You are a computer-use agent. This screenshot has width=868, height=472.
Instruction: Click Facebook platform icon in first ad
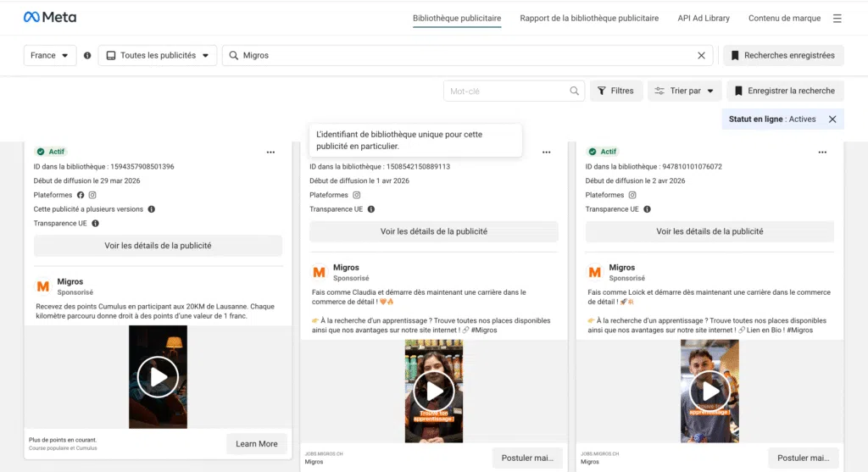[x=81, y=195]
